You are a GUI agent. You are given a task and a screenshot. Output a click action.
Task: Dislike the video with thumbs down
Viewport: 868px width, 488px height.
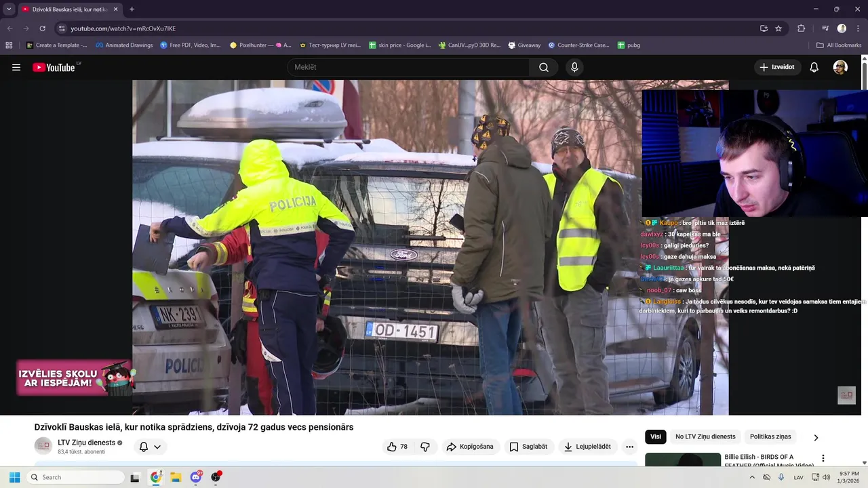pyautogui.click(x=425, y=447)
